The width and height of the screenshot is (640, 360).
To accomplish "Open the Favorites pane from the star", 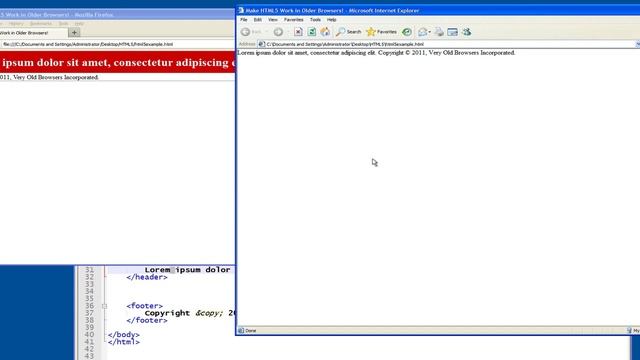I will pos(381,32).
